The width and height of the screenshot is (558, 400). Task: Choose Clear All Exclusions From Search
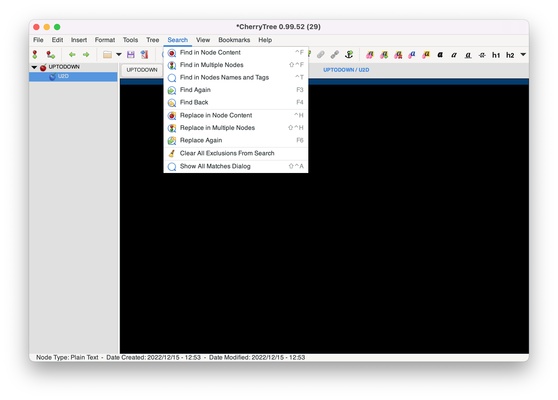pos(236,153)
